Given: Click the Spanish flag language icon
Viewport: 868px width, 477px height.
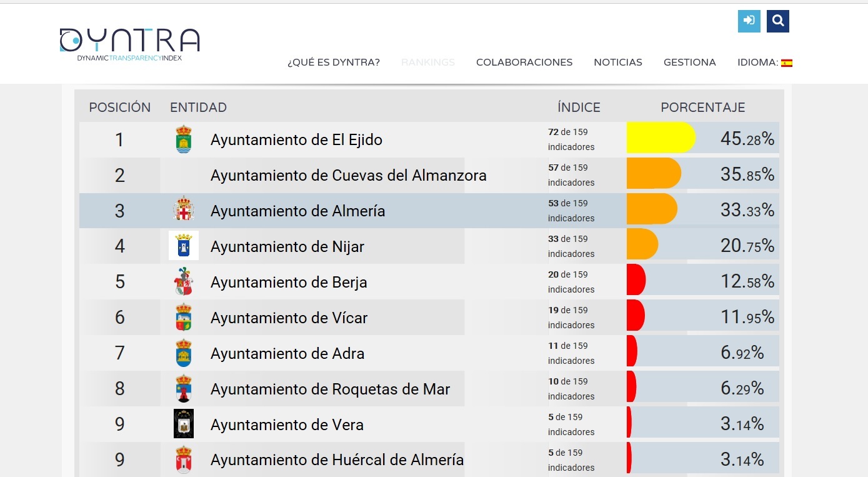Looking at the screenshot, I should (787, 63).
